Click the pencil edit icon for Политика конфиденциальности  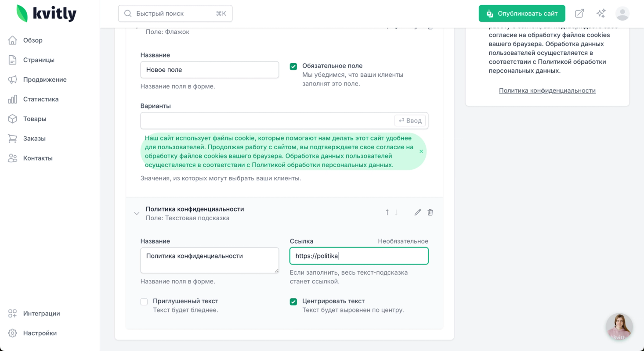tap(417, 212)
